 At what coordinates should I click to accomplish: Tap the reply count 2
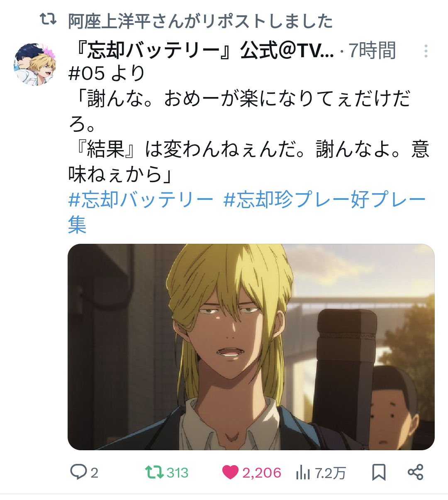pos(94,473)
